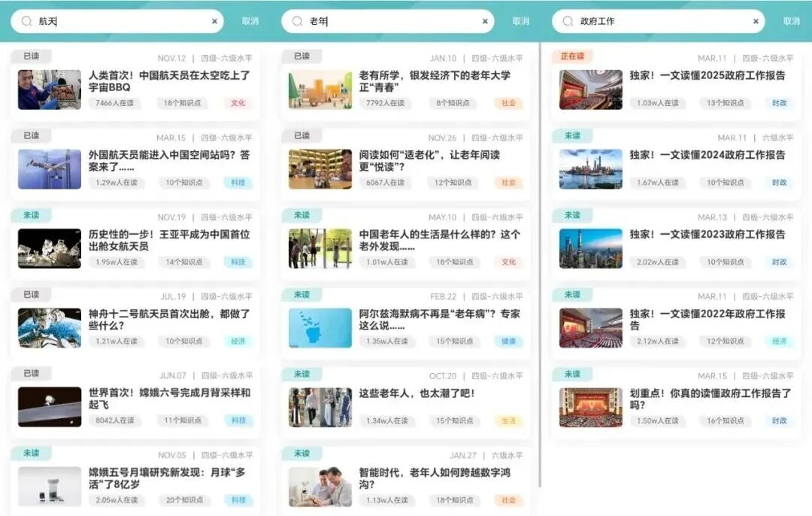Open thumbnail of 智能时代 elderly article

pos(320,487)
